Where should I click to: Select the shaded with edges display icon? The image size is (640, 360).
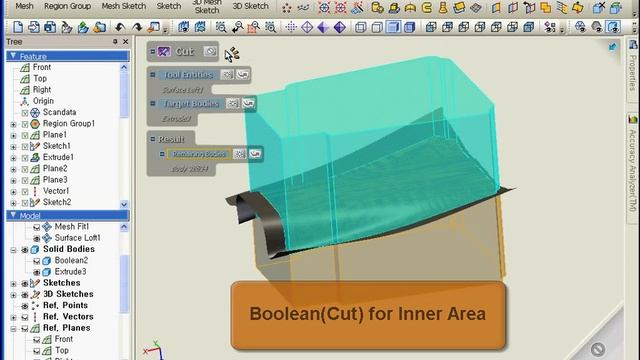(409, 27)
